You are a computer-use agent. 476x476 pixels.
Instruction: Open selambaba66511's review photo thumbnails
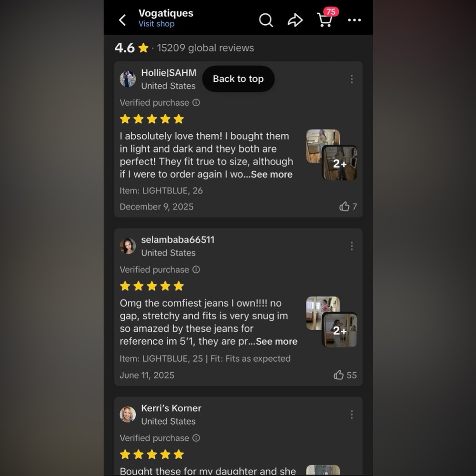click(331, 322)
